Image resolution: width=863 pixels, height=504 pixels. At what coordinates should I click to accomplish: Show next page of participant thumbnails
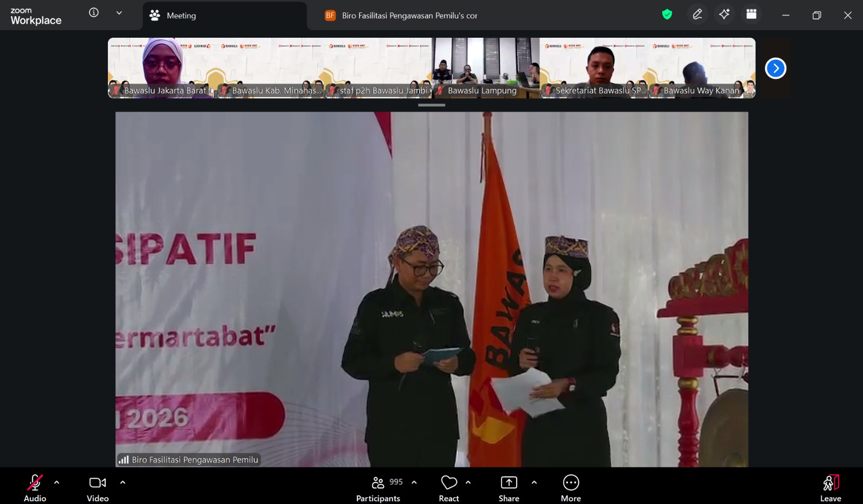tap(776, 68)
